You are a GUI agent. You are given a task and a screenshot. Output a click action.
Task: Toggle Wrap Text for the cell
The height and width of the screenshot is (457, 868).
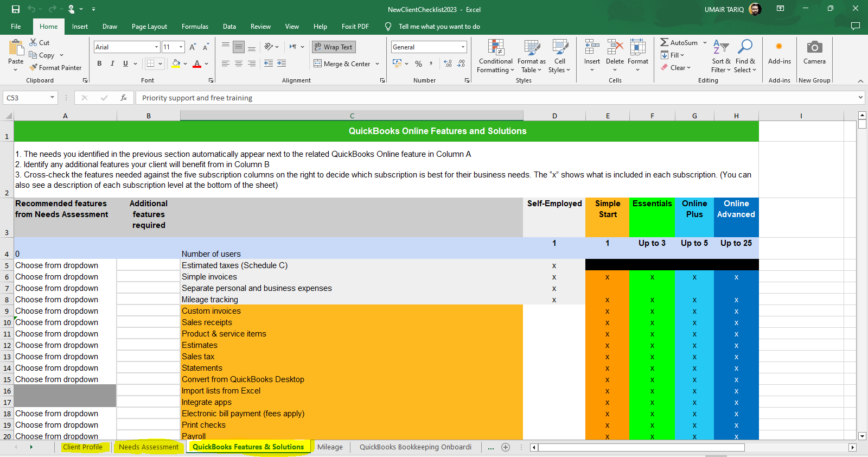coord(333,47)
